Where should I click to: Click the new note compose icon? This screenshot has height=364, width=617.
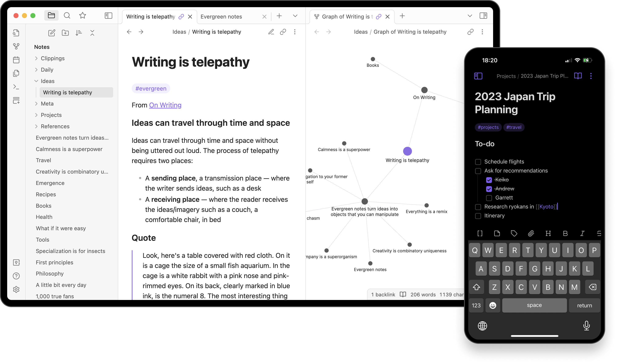click(51, 32)
